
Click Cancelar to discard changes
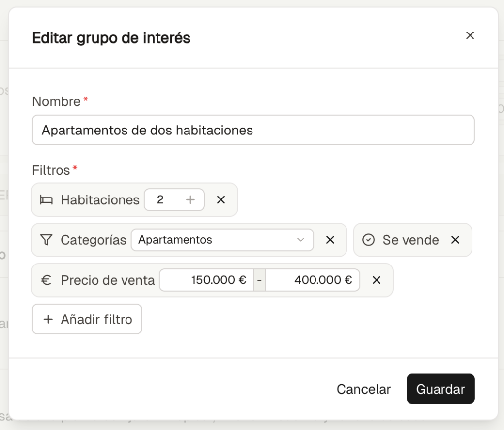click(363, 389)
